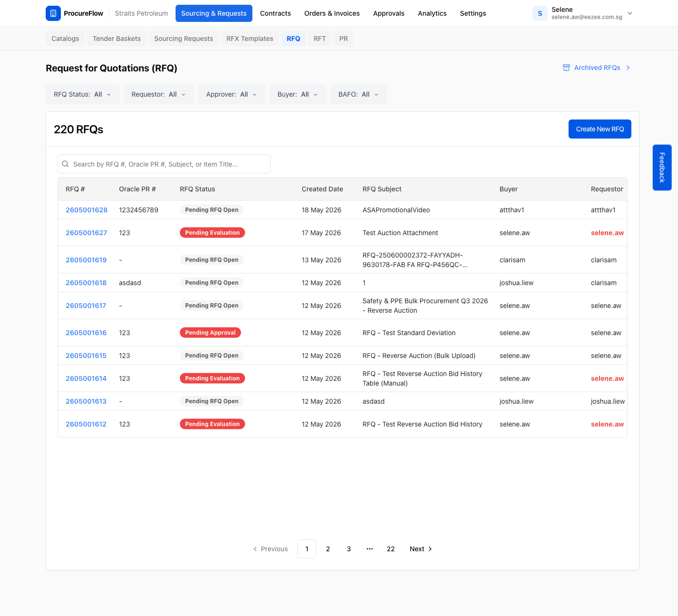Click Previous page button
The height and width of the screenshot is (616, 678).
pyautogui.click(x=270, y=549)
